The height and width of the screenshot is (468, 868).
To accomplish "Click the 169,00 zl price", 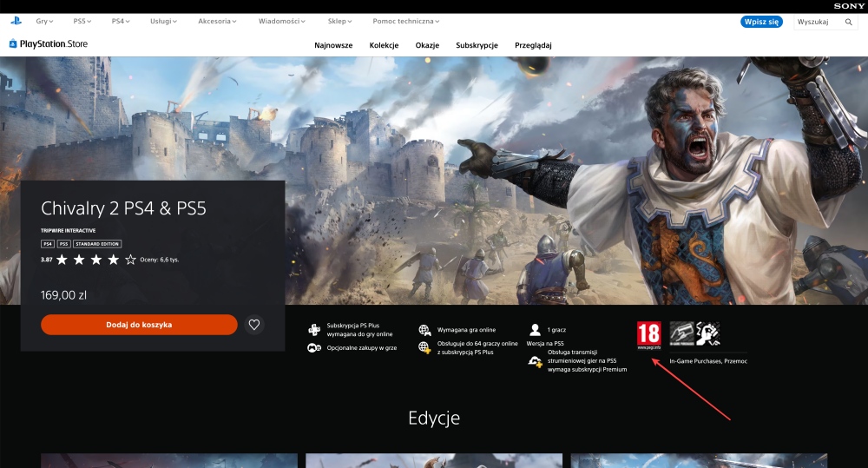I will coord(63,295).
